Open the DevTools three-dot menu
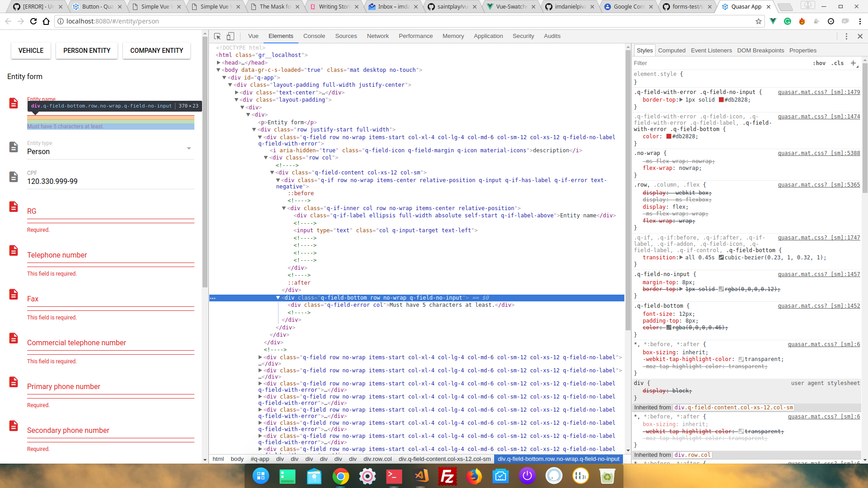The image size is (868, 488). 846,36
